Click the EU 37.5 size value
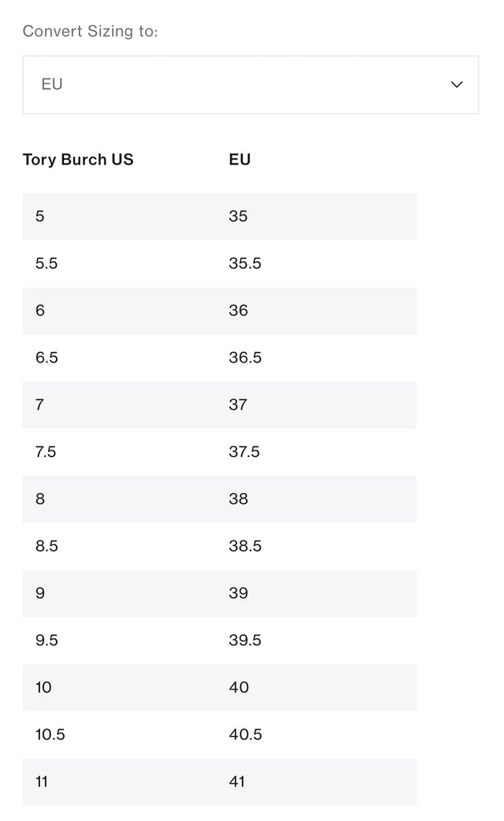The height and width of the screenshot is (821, 504). point(244,452)
